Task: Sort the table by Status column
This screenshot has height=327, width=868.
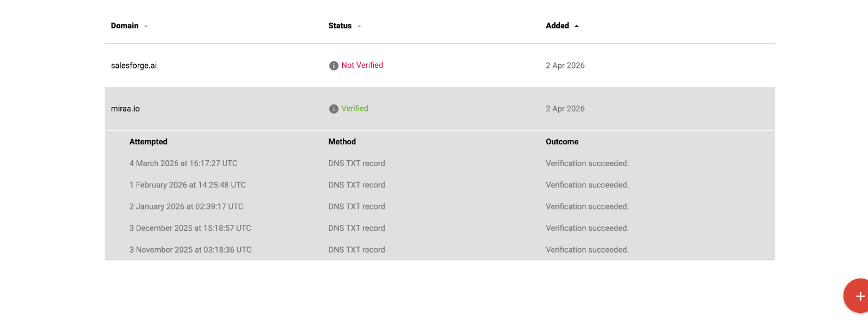Action: pos(341,26)
